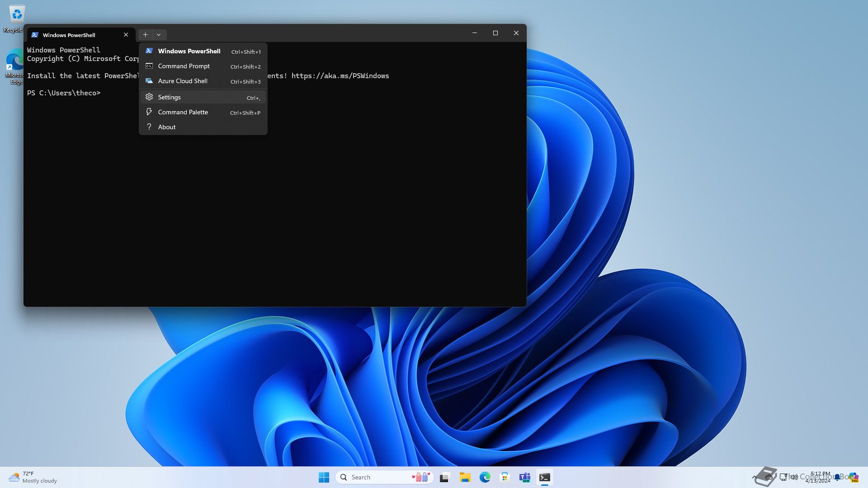Minimize the Terminal window
The width and height of the screenshot is (868, 488).
click(x=475, y=33)
